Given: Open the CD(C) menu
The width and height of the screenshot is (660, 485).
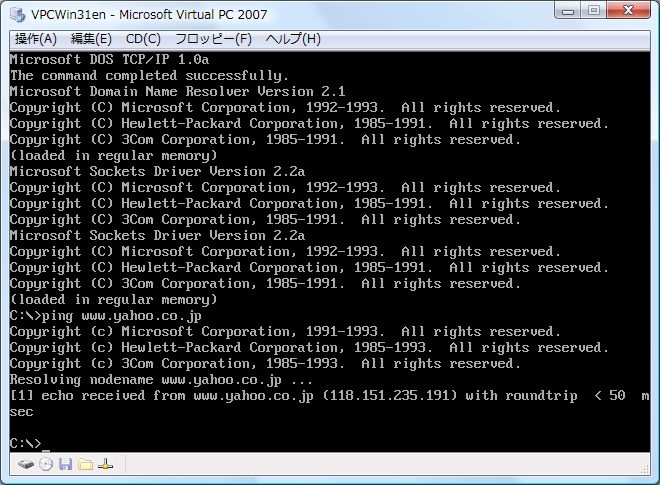Looking at the screenshot, I should (x=143, y=39).
